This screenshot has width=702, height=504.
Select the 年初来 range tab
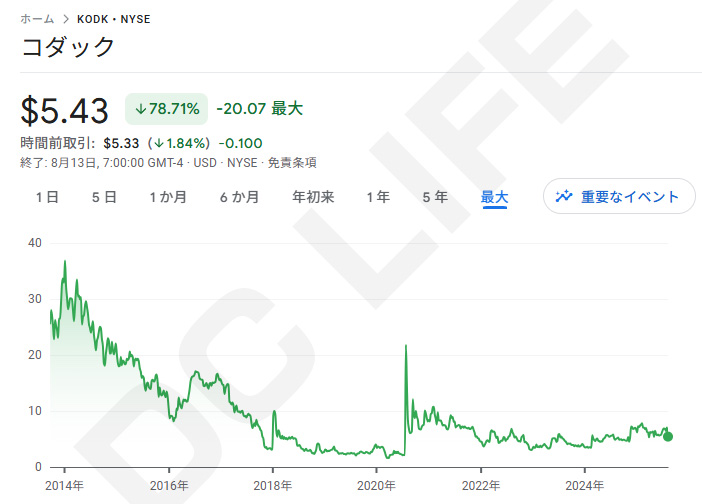[x=313, y=197]
